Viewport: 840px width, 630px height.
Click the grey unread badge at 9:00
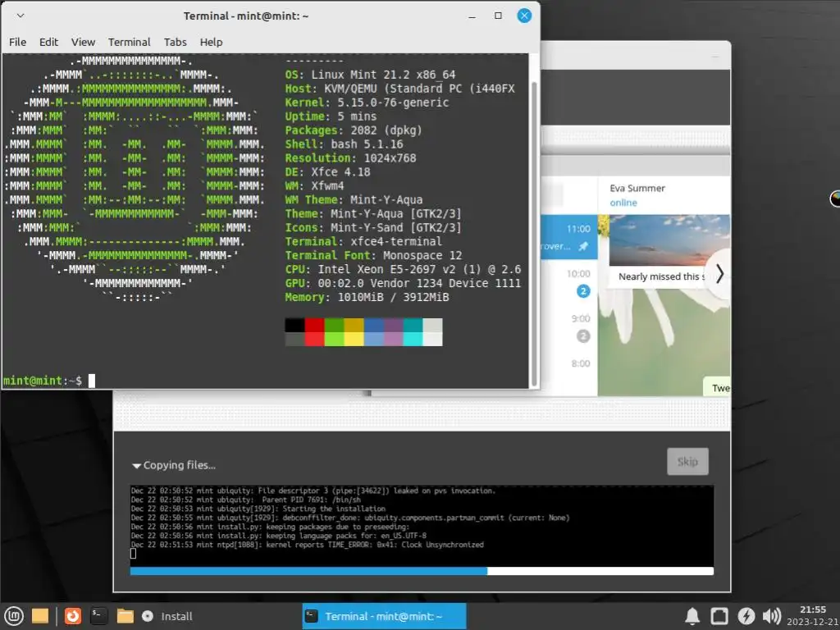pyautogui.click(x=583, y=336)
